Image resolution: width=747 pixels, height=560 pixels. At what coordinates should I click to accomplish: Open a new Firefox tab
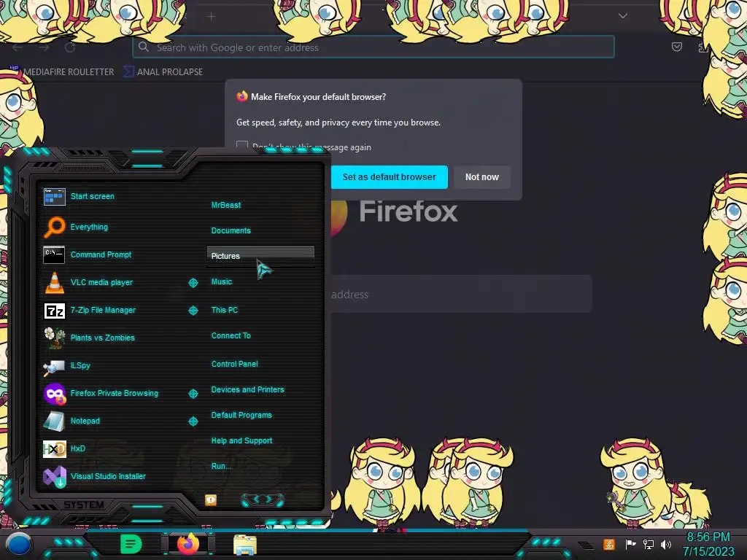tap(211, 17)
